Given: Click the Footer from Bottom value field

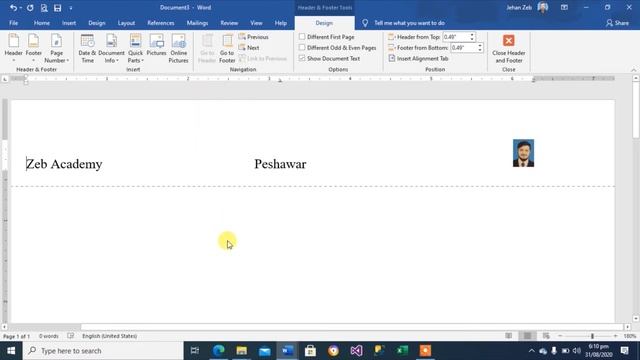Looking at the screenshot, I should point(463,47).
